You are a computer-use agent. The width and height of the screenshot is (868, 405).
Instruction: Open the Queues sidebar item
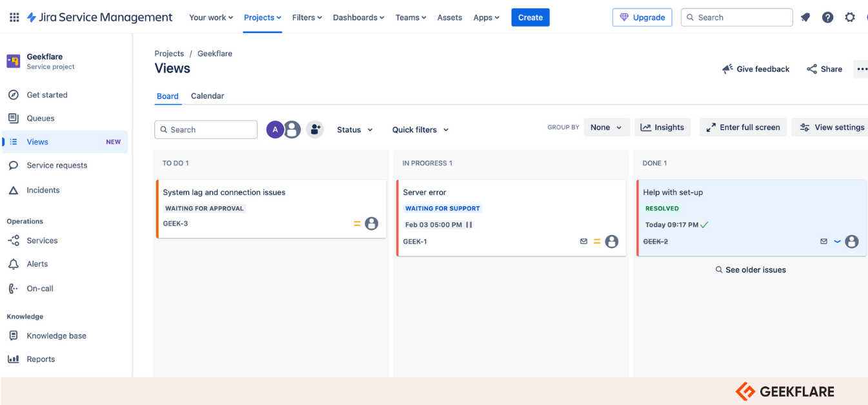[x=41, y=118]
